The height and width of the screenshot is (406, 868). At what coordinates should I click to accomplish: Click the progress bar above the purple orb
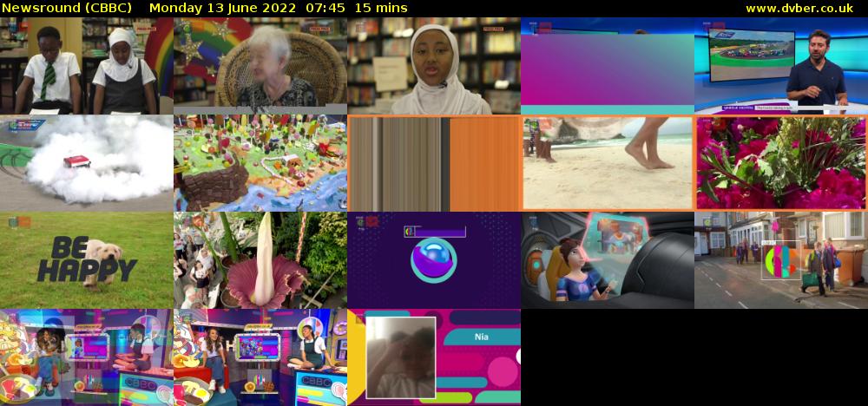click(x=436, y=232)
